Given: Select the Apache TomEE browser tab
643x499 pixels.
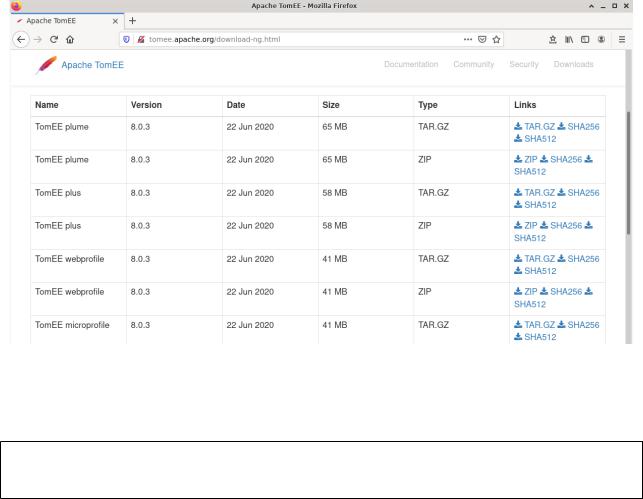Looking at the screenshot, I should point(68,21).
